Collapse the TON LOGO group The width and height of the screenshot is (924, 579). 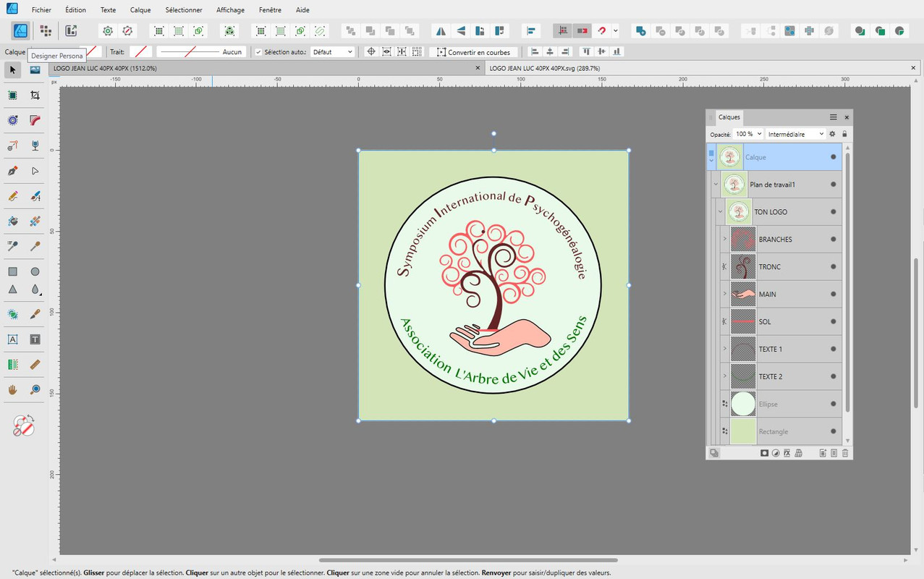coord(721,212)
